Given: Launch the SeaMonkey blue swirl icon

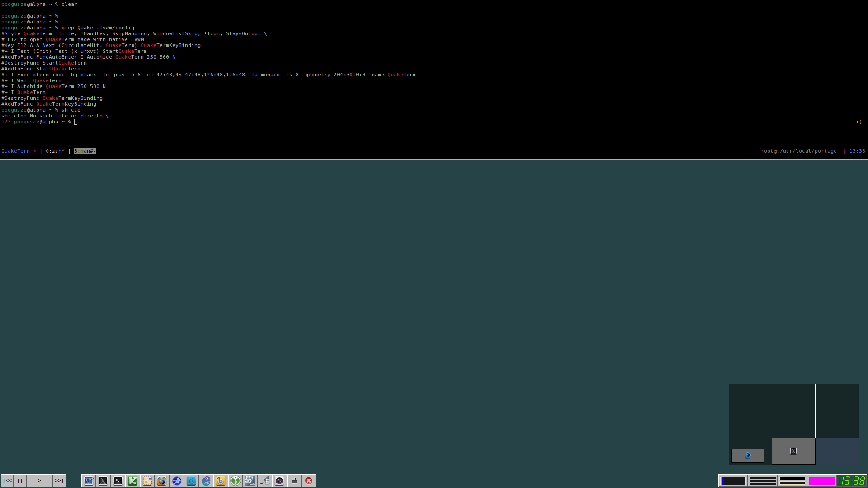Looking at the screenshot, I should click(x=177, y=481).
